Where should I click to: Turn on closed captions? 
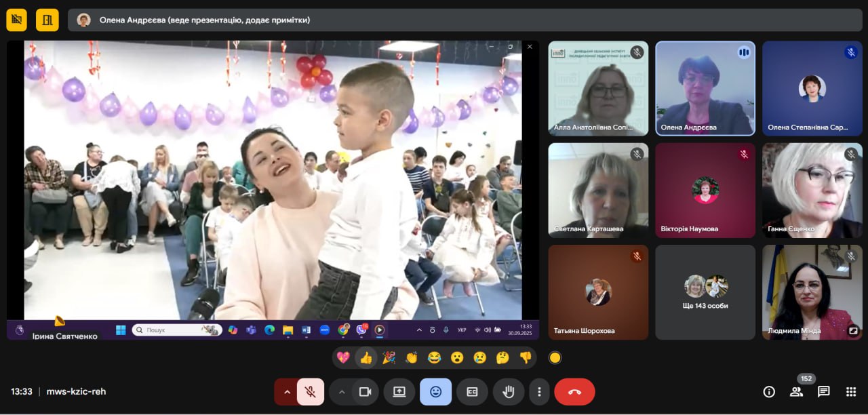(x=472, y=391)
